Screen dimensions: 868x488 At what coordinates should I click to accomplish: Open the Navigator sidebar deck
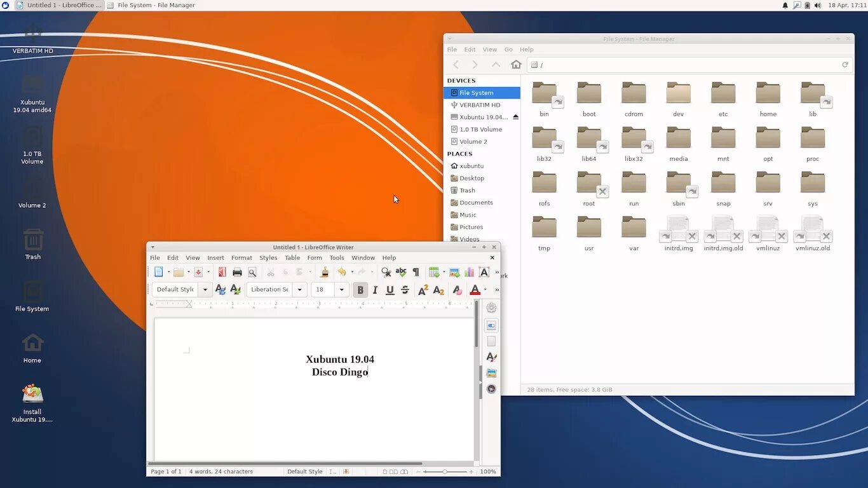pos(491,389)
